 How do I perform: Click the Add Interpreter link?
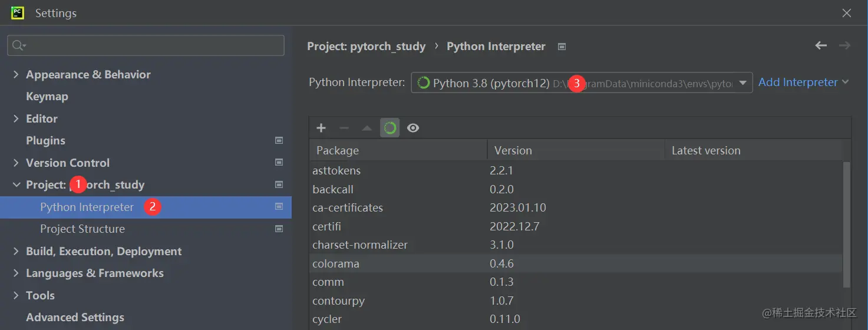[x=798, y=82]
